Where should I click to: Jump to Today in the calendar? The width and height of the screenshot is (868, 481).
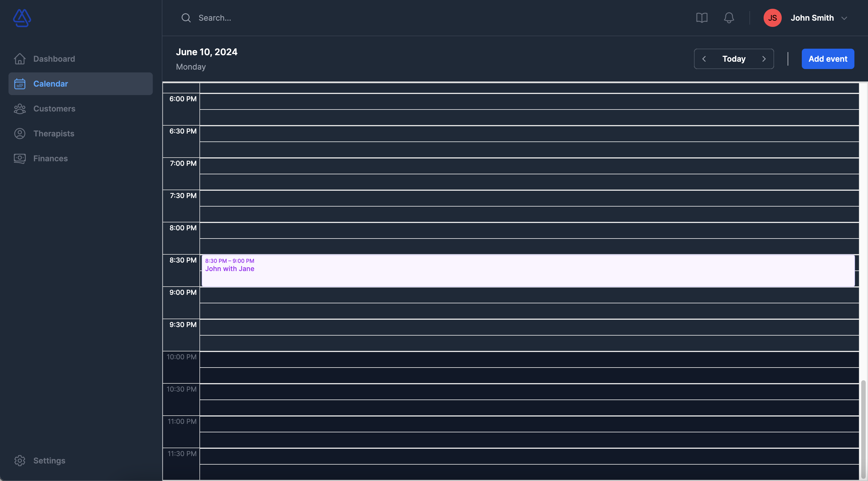[734, 59]
